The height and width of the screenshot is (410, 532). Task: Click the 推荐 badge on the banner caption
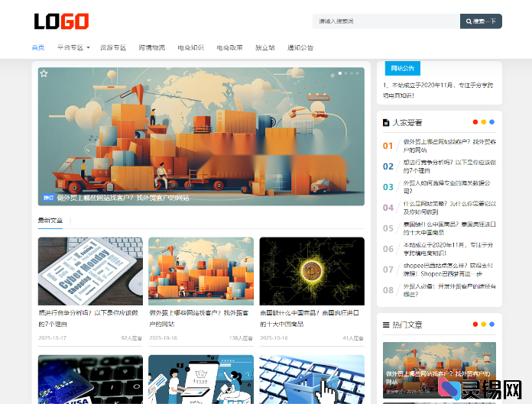point(48,198)
